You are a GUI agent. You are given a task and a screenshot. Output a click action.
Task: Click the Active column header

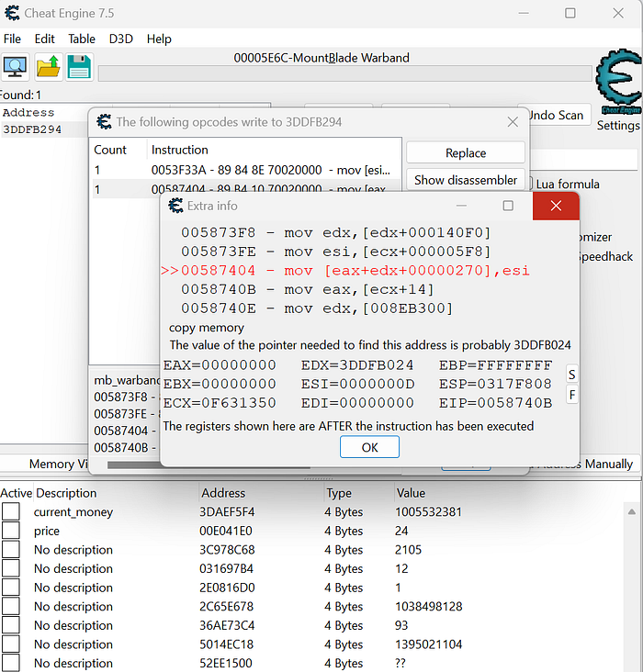[17, 493]
